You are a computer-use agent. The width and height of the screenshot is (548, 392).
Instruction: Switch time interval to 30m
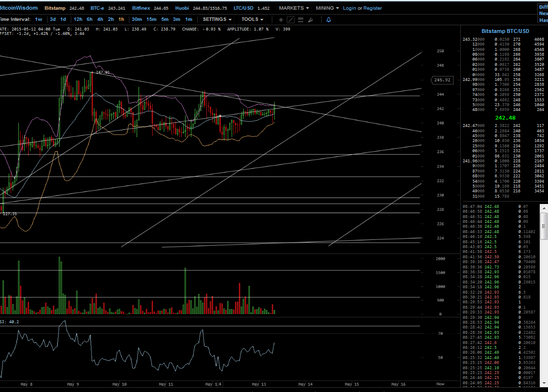(137, 19)
